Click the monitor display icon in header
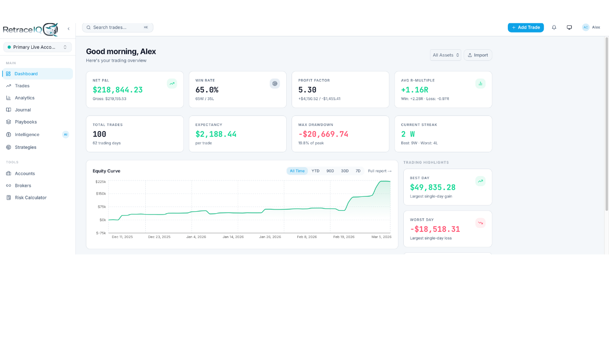609x364 pixels. [x=569, y=27]
